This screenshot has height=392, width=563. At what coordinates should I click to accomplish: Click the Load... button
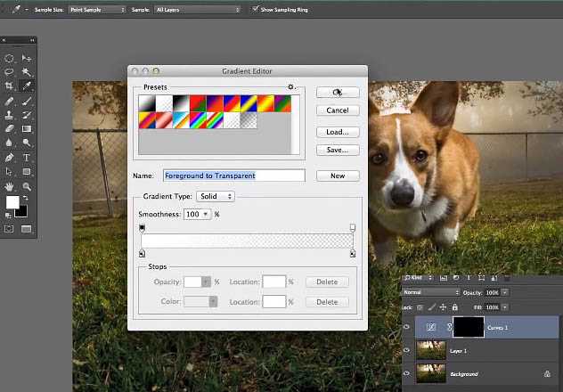pyautogui.click(x=338, y=132)
